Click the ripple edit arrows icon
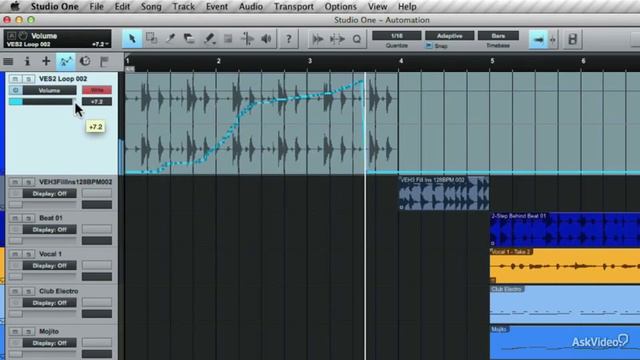 [337, 39]
